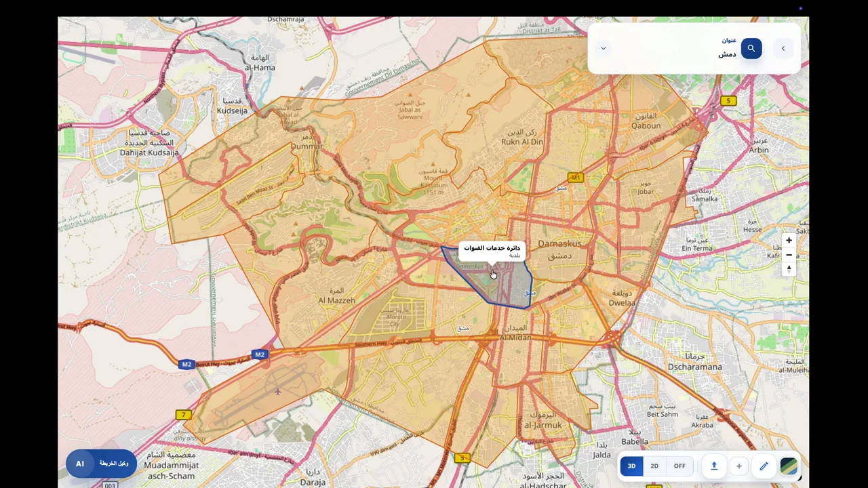Select the pencil draw tool
The width and height of the screenshot is (868, 488).
pos(764,466)
